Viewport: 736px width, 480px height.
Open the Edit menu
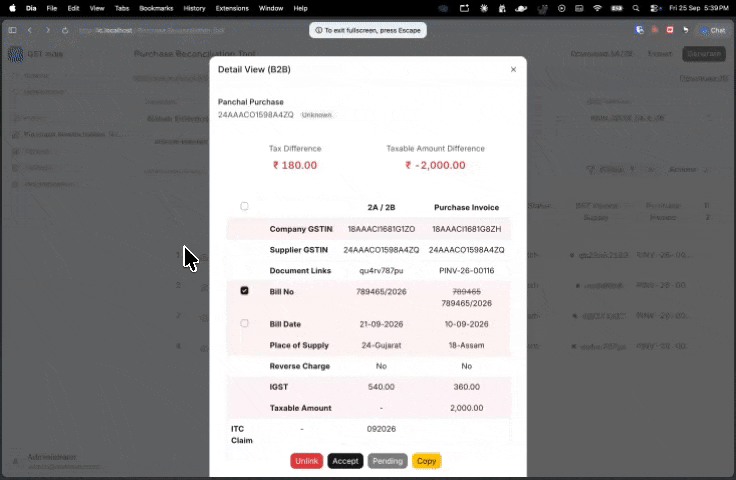73,8
